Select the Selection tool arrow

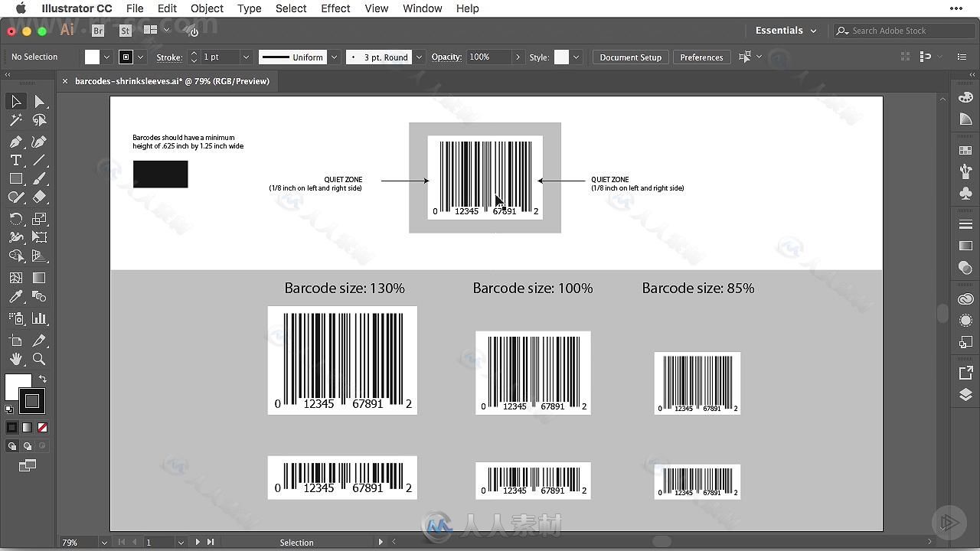[16, 102]
